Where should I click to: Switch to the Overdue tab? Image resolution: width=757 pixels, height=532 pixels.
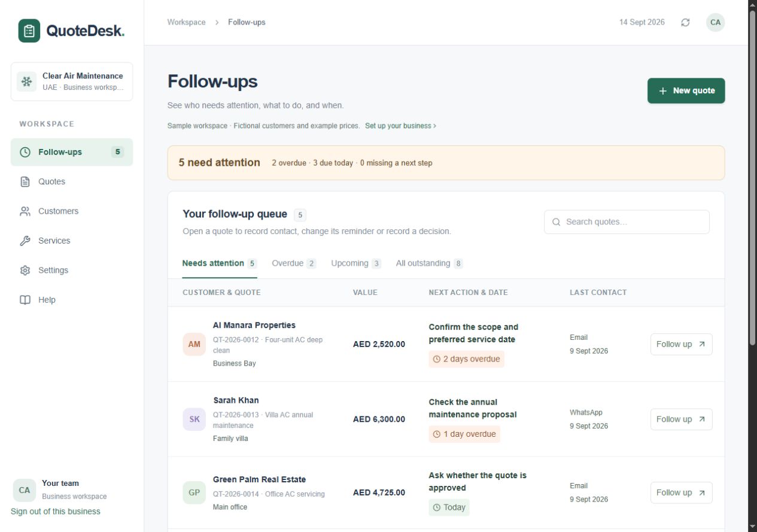pyautogui.click(x=294, y=263)
